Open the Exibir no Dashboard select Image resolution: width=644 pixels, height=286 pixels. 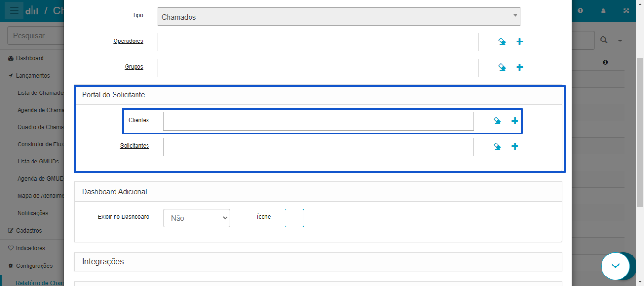197,218
